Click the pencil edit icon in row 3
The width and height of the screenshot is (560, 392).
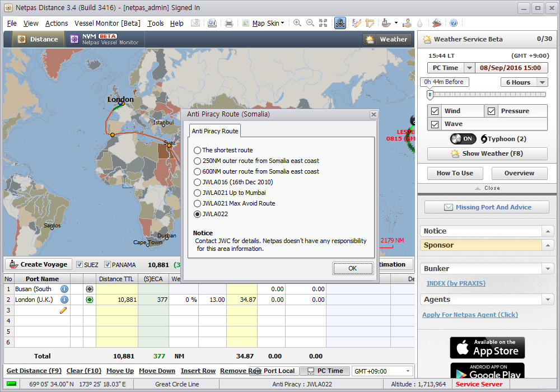(x=63, y=310)
